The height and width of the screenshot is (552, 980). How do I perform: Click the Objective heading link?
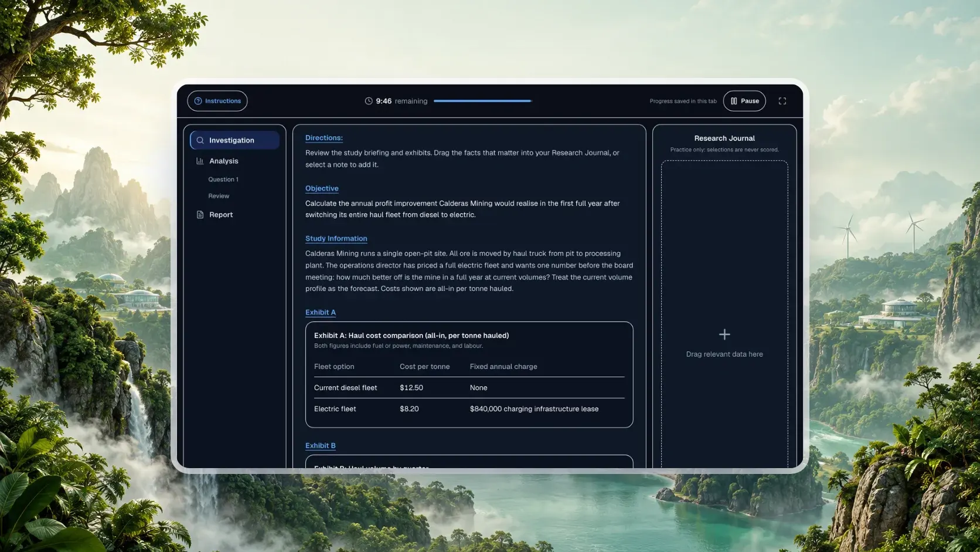click(322, 188)
